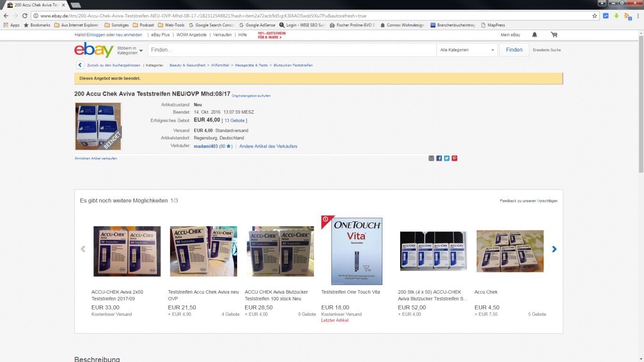The width and height of the screenshot is (644, 362).
Task: Click the Finden search button
Action: (514, 50)
